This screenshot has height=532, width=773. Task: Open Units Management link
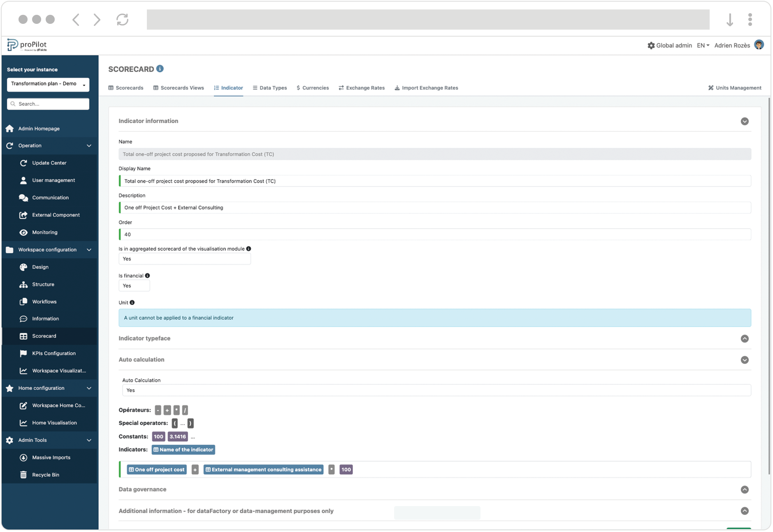pos(735,88)
